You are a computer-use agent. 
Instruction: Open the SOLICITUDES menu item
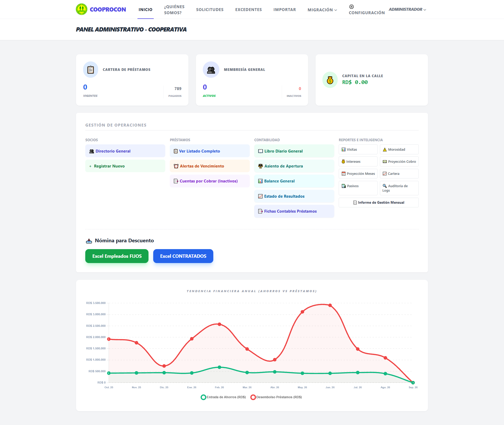click(x=210, y=9)
